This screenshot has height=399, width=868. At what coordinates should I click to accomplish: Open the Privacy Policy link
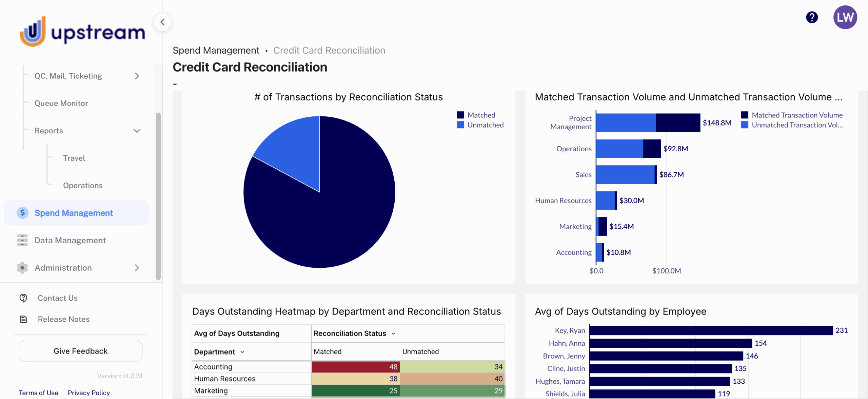coord(88,393)
